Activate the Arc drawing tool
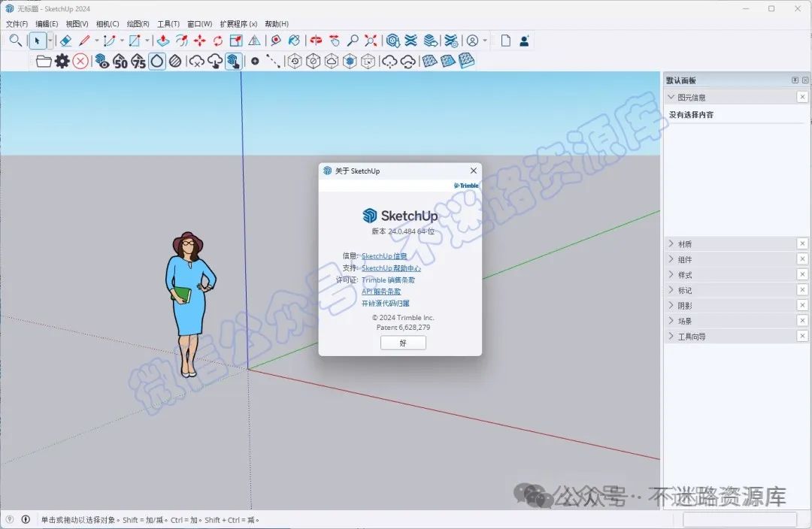Image resolution: width=812 pixels, height=529 pixels. [109, 41]
